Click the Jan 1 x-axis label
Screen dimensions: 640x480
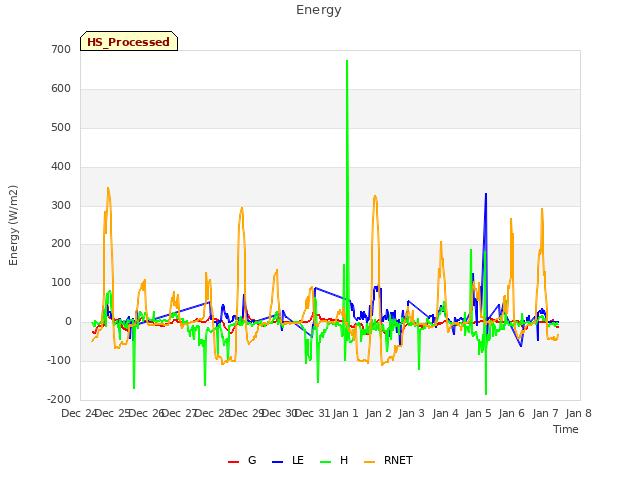(x=345, y=413)
